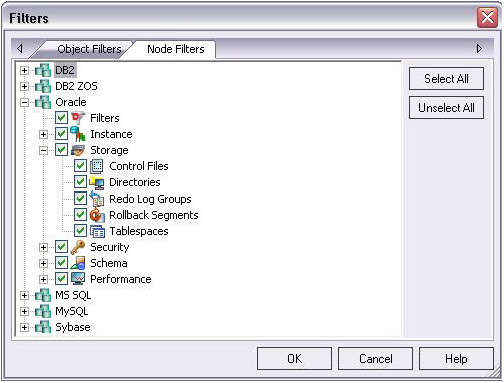The height and width of the screenshot is (383, 504).
Task: Click the Tablespaces icon
Action: tap(97, 231)
